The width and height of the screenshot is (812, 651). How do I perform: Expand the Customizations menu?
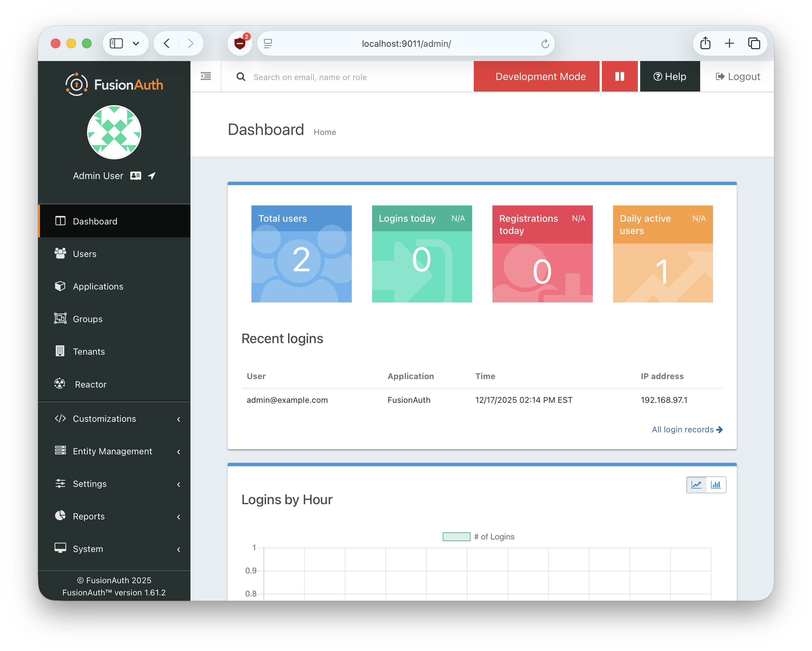[104, 418]
